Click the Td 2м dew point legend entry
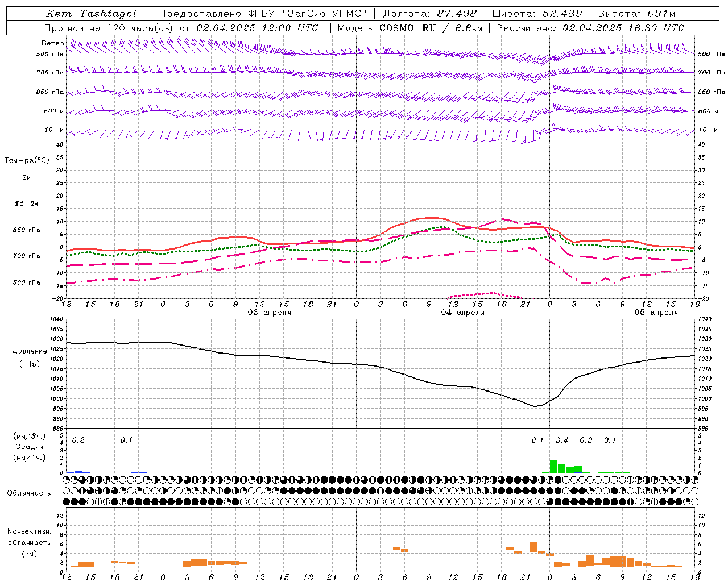The width and height of the screenshot is (728, 582). pos(27,203)
